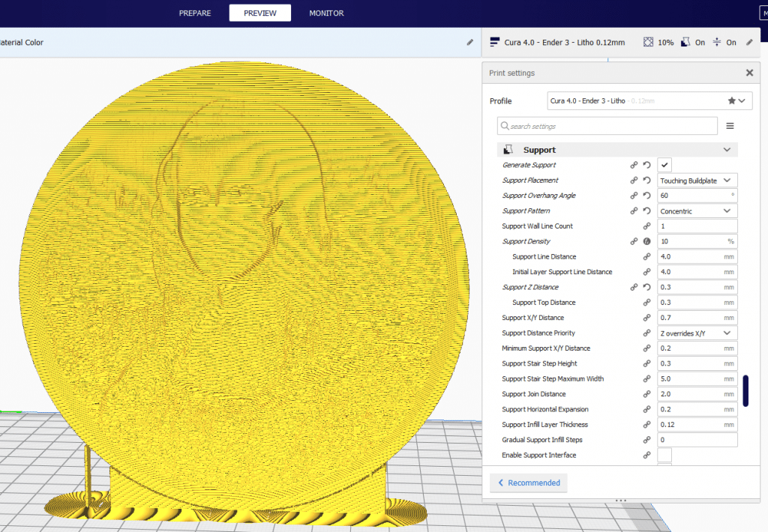Close the Print settings panel
The image size is (768, 532).
749,72
